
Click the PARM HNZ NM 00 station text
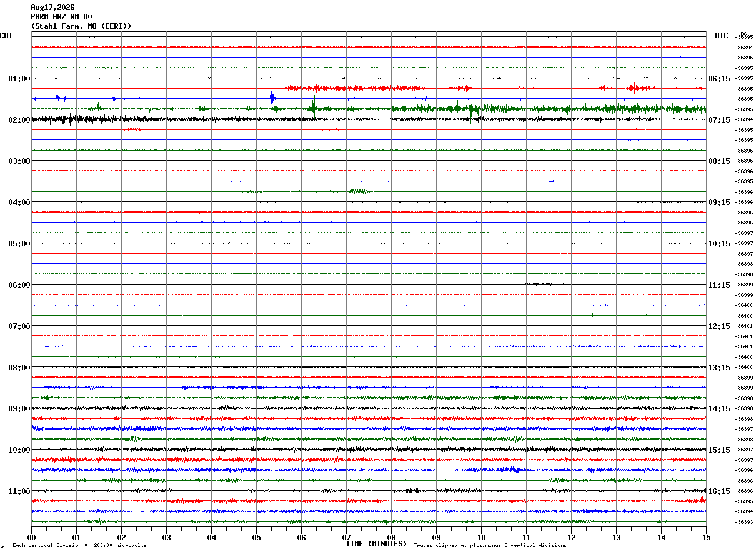pyautogui.click(x=61, y=17)
